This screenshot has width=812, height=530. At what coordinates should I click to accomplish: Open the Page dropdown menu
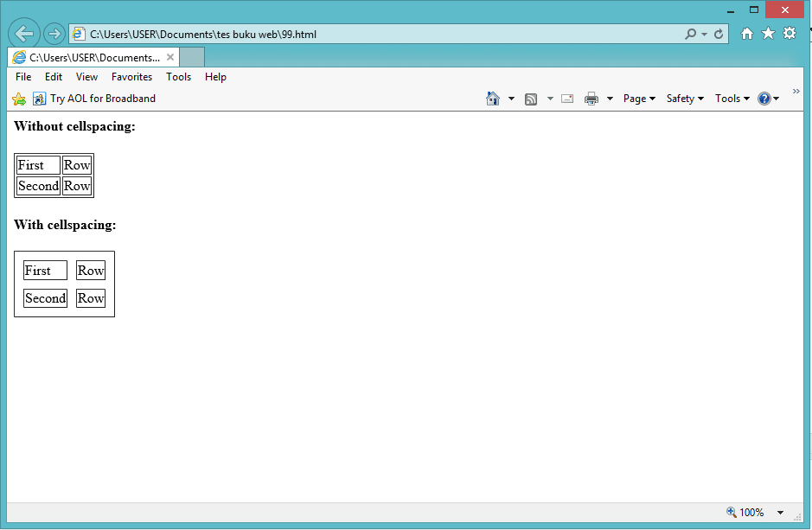click(638, 98)
